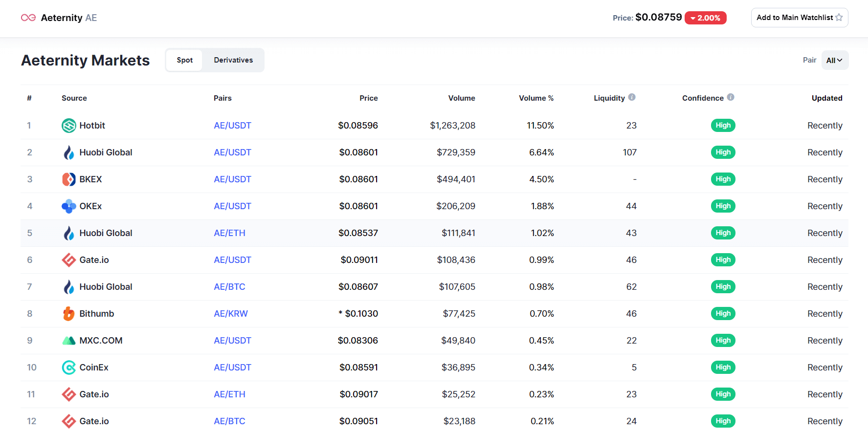Click the Confidence info icon

tap(731, 97)
